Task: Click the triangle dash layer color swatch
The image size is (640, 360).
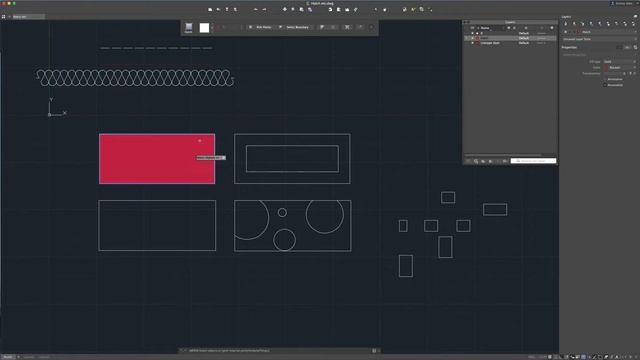Action: (478, 43)
